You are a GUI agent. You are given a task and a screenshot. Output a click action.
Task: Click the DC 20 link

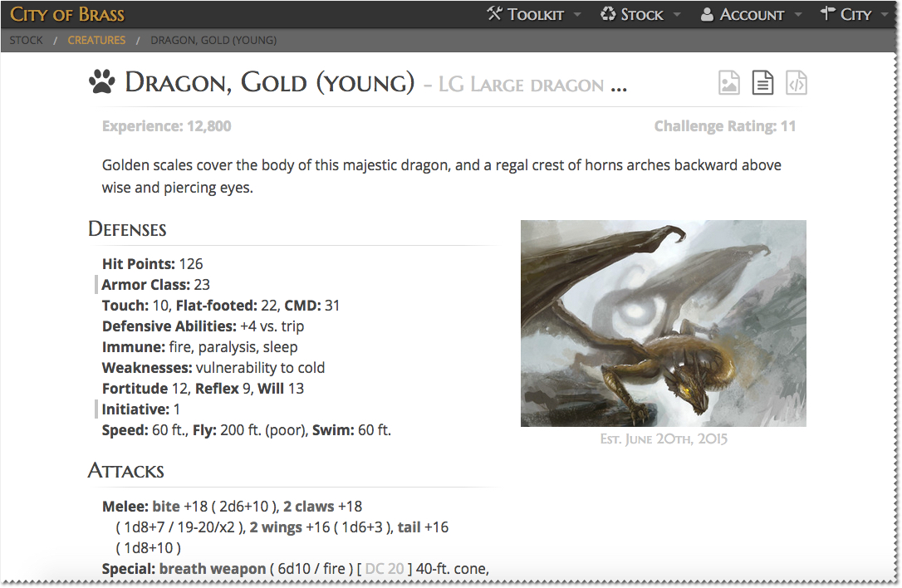point(385,569)
